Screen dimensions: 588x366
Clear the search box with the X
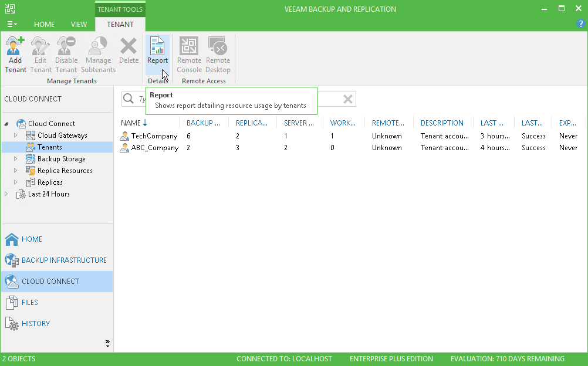[x=347, y=99]
